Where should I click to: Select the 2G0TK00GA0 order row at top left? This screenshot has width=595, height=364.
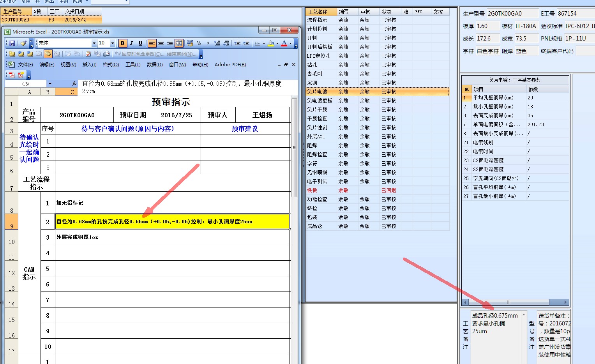point(51,19)
